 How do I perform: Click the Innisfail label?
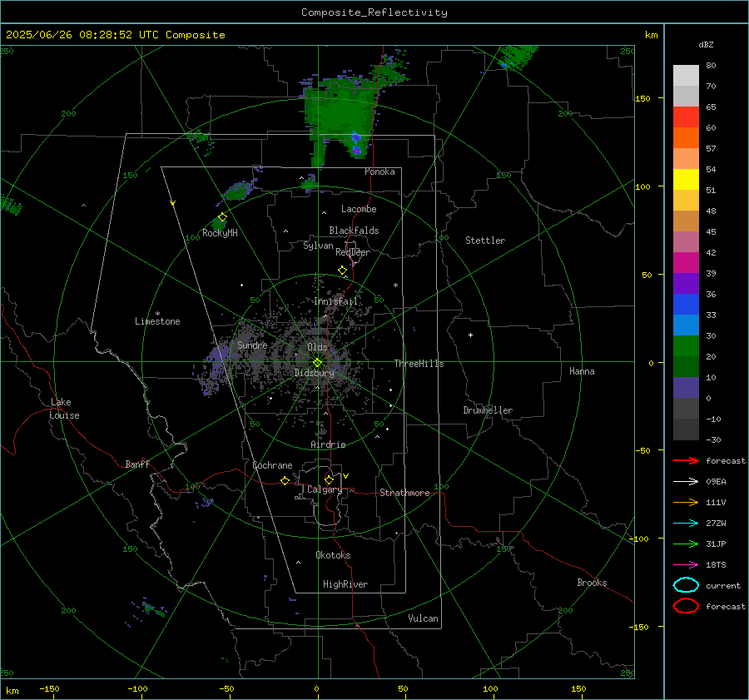[335, 301]
